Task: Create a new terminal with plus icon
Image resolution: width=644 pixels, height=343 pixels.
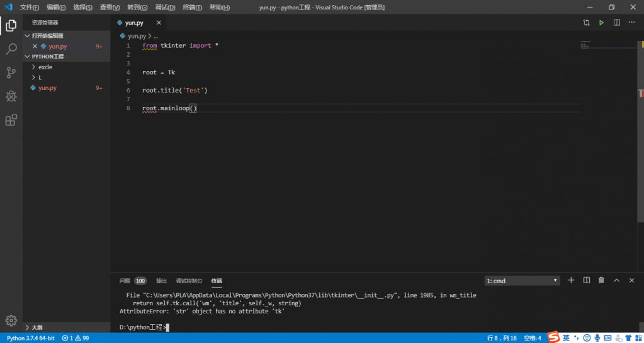Action: [571, 280]
